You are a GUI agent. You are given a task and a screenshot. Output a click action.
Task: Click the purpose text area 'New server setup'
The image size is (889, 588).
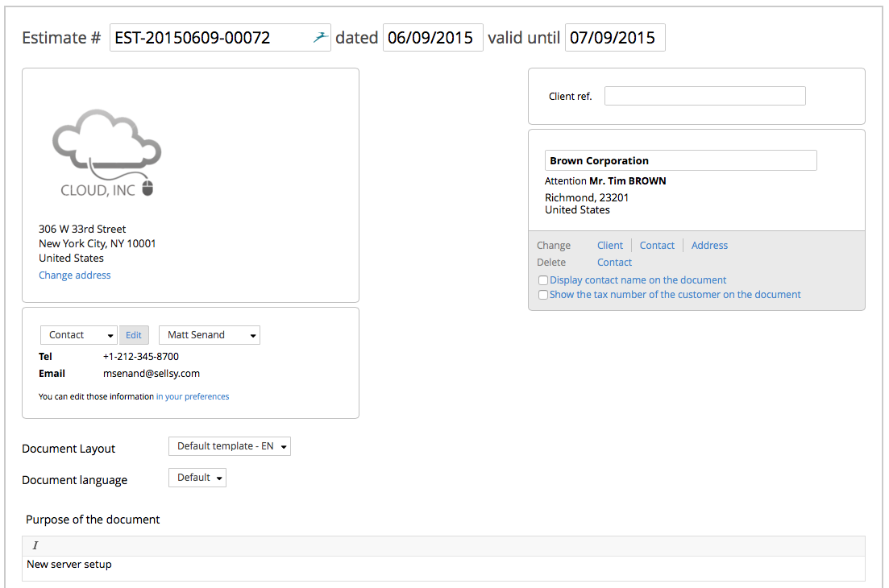coord(443,568)
